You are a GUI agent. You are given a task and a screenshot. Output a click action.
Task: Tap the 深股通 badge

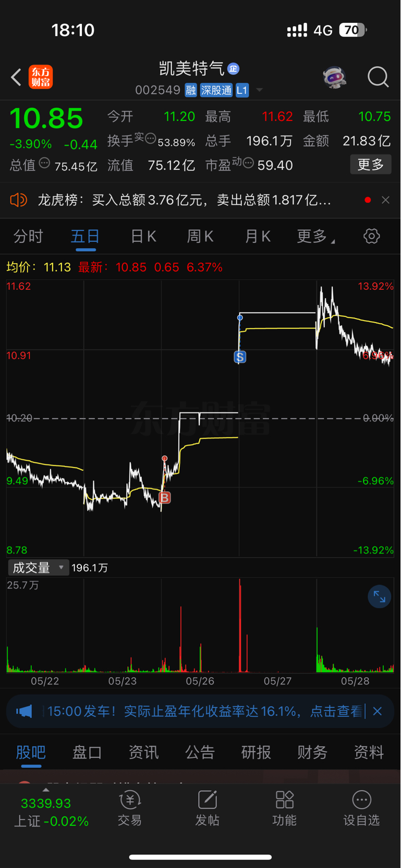(x=216, y=90)
